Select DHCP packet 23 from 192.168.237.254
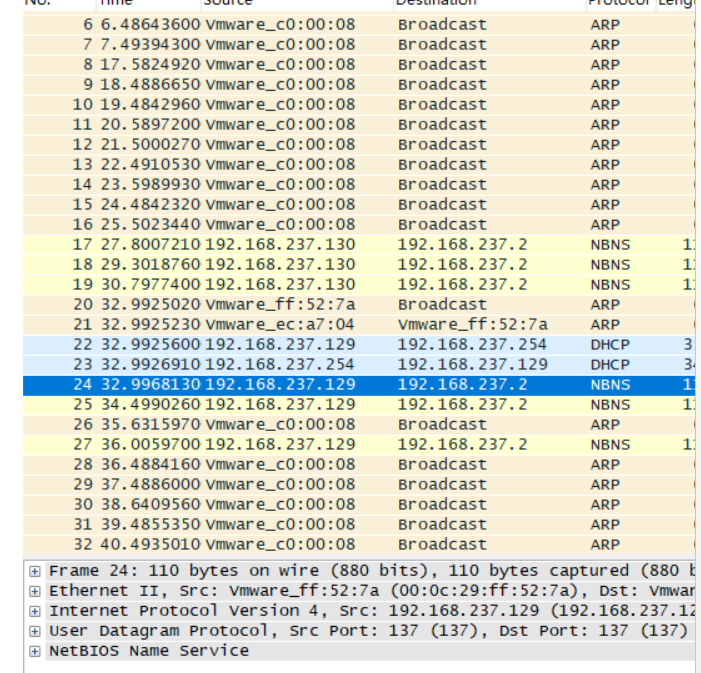Image resolution: width=701 pixels, height=673 pixels. click(x=359, y=364)
